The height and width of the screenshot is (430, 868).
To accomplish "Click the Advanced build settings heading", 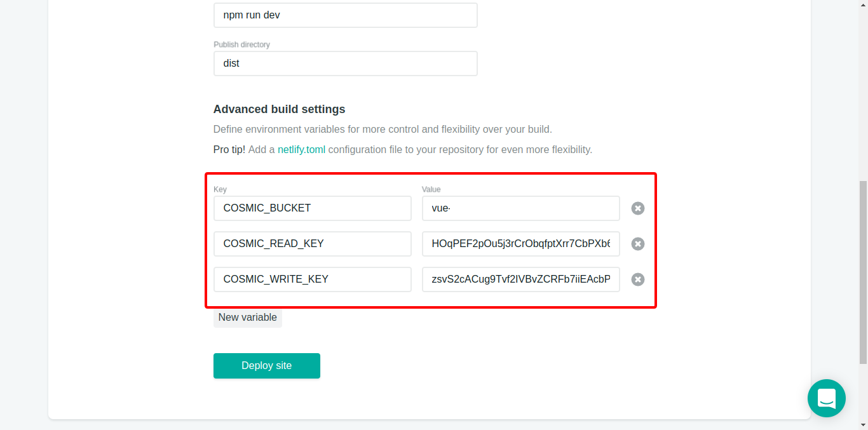I will 279,109.
